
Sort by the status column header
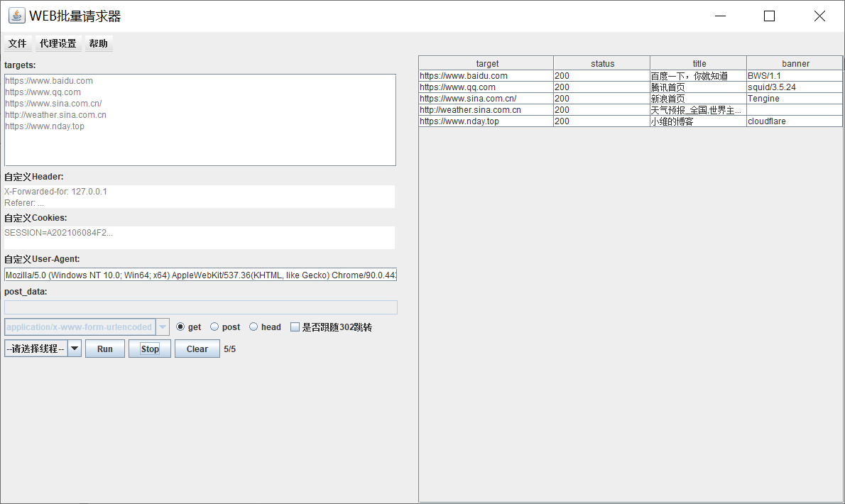(x=602, y=63)
